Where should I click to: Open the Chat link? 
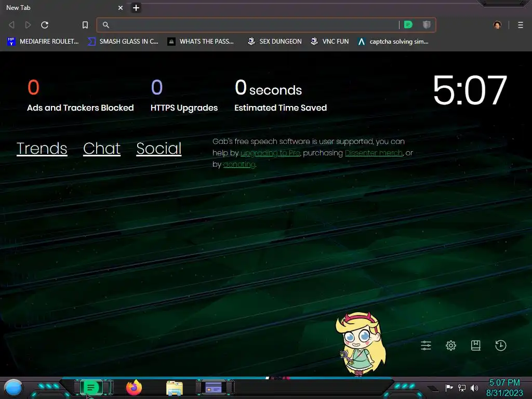[102, 148]
